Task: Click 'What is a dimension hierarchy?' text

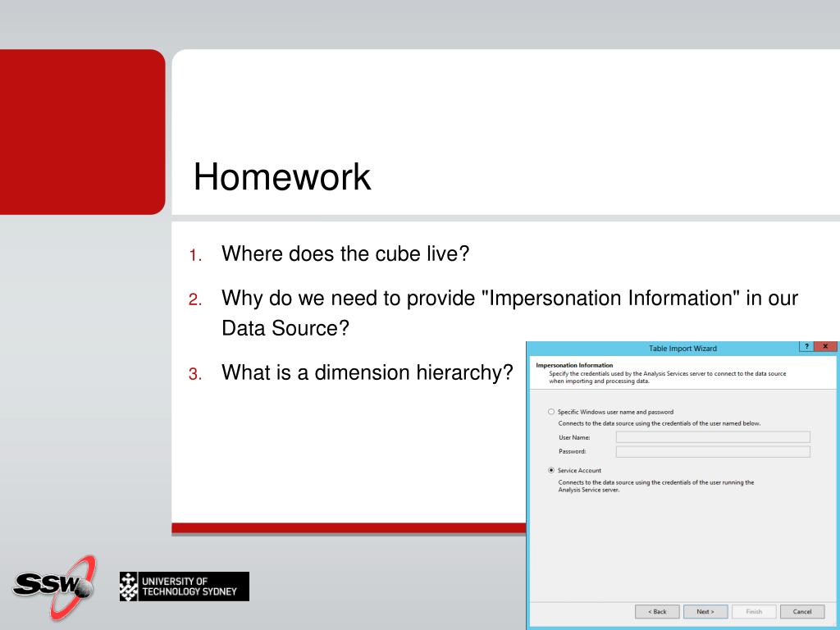Action: click(x=367, y=373)
